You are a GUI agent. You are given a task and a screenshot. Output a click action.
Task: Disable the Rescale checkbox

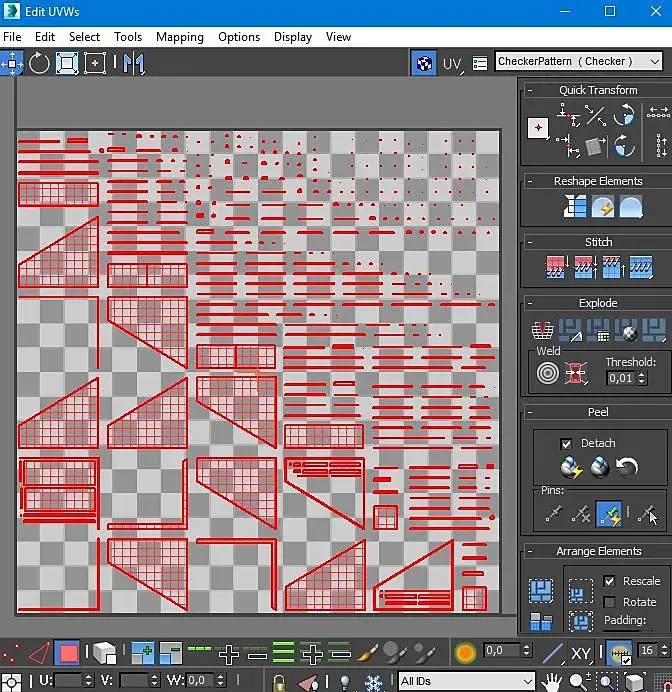(609, 581)
